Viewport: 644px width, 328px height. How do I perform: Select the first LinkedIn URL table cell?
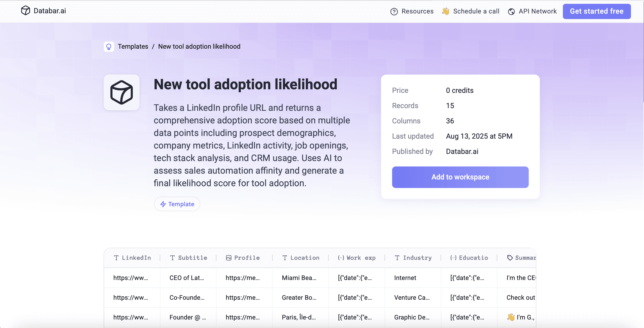tap(131, 278)
